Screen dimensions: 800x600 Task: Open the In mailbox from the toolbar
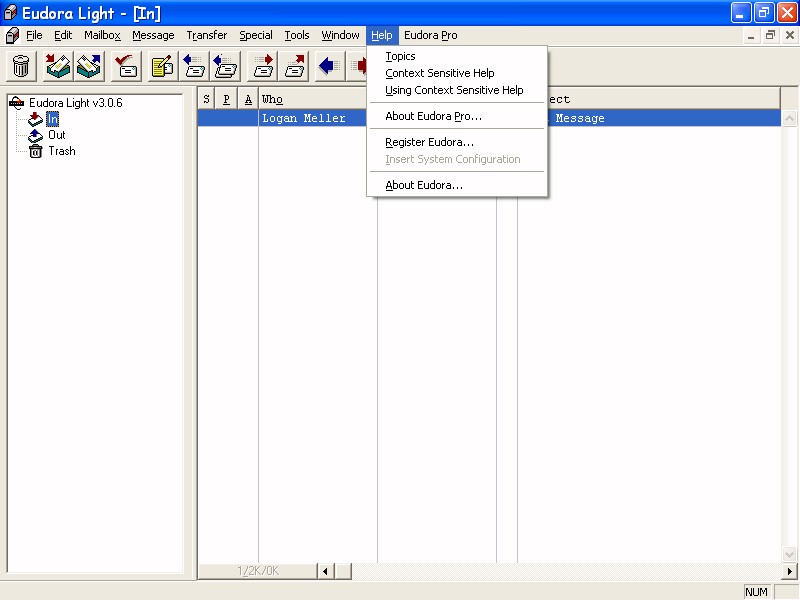[x=58, y=66]
